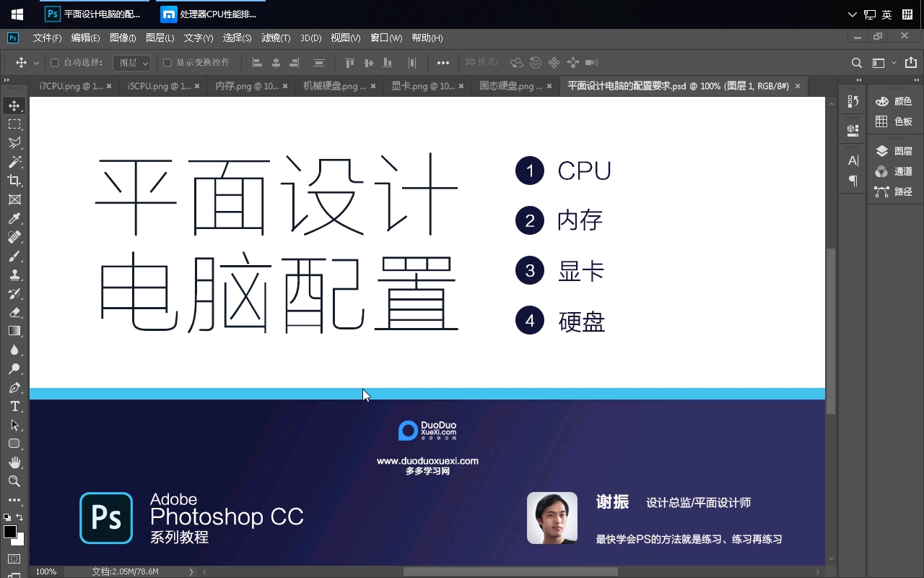This screenshot has height=578, width=924.
Task: Select the Zoom tool
Action: [14, 481]
